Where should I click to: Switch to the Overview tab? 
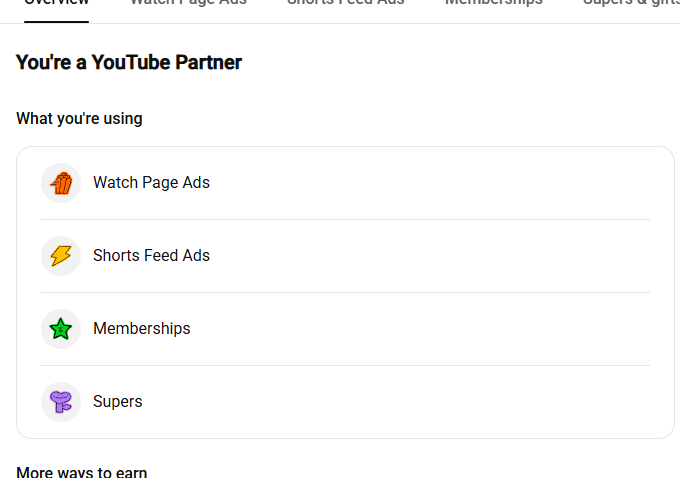tap(56, 3)
